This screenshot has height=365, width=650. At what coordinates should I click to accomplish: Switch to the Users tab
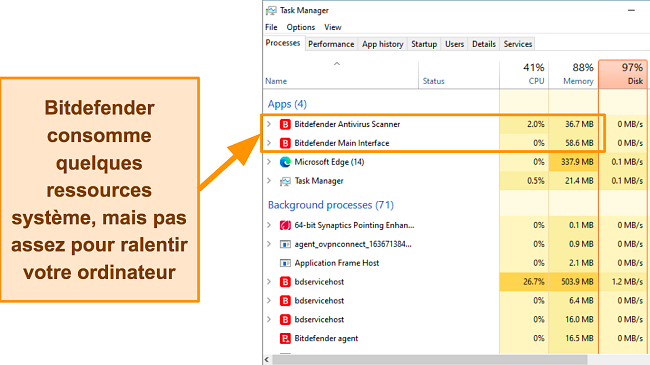coord(454,44)
